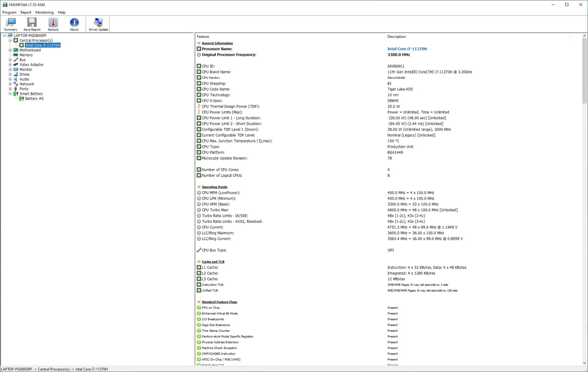This screenshot has height=372, width=588.
Task: Expand the Network tree node
Action: (x=10, y=84)
